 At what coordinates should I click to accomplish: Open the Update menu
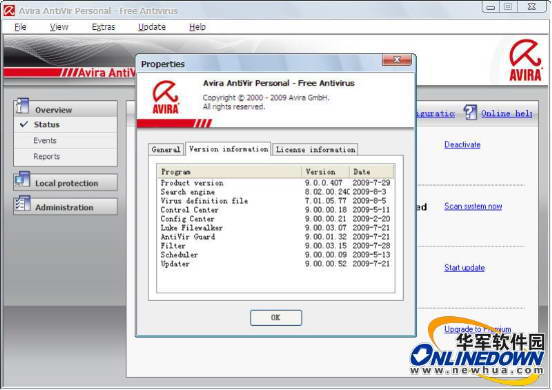(152, 27)
